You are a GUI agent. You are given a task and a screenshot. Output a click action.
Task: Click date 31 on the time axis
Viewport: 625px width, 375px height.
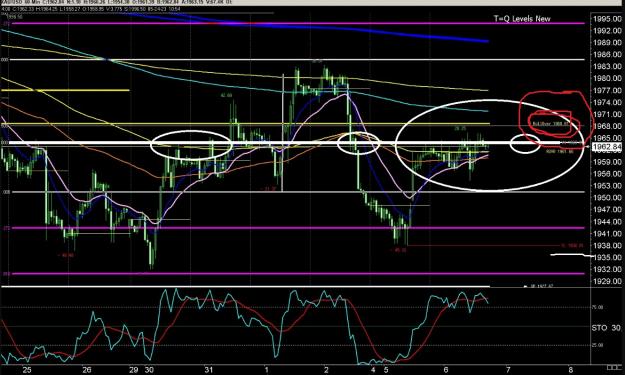coord(208,370)
